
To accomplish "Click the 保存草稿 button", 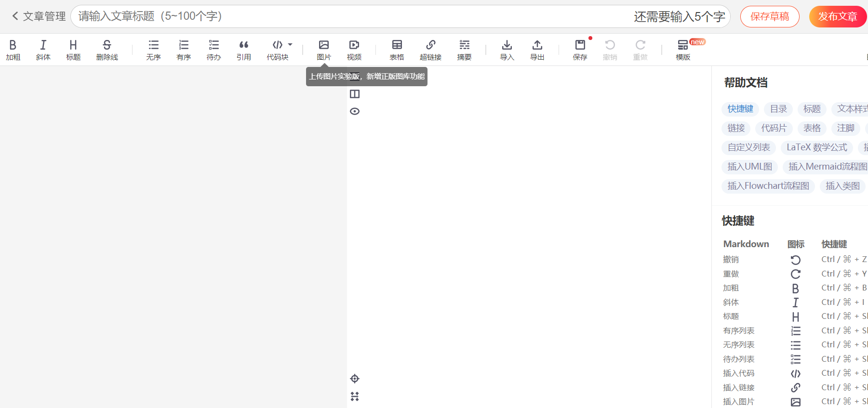I will pyautogui.click(x=770, y=16).
